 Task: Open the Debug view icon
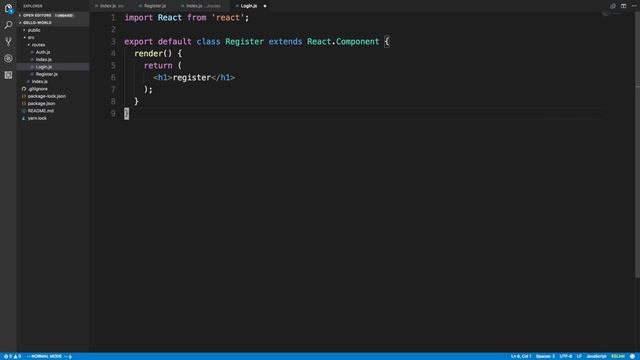8,58
